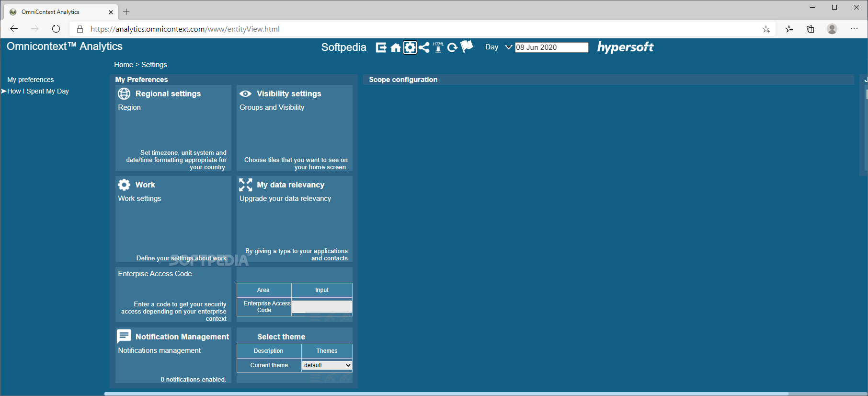This screenshot has height=396, width=868.
Task: Open the Visibility settings tile title
Action: coord(289,93)
